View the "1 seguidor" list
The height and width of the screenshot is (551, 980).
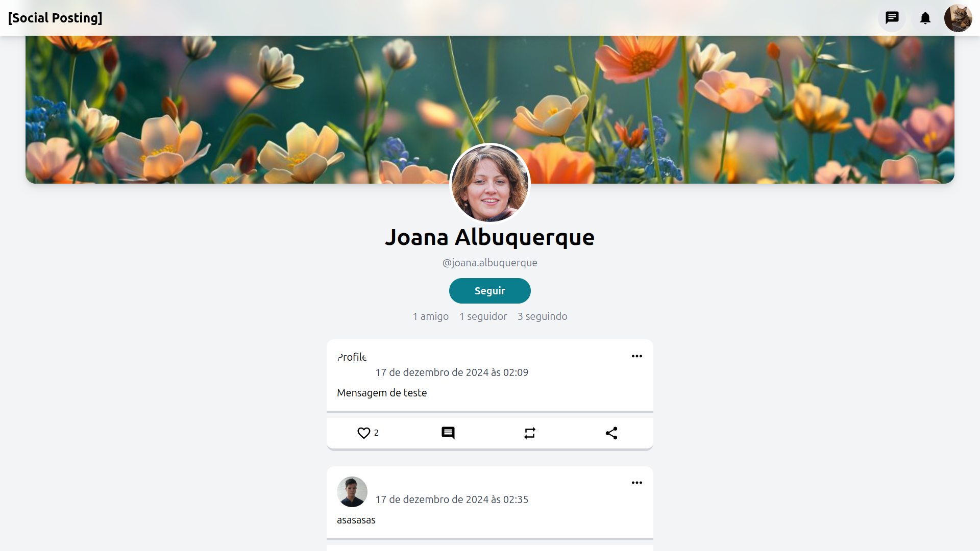point(483,316)
